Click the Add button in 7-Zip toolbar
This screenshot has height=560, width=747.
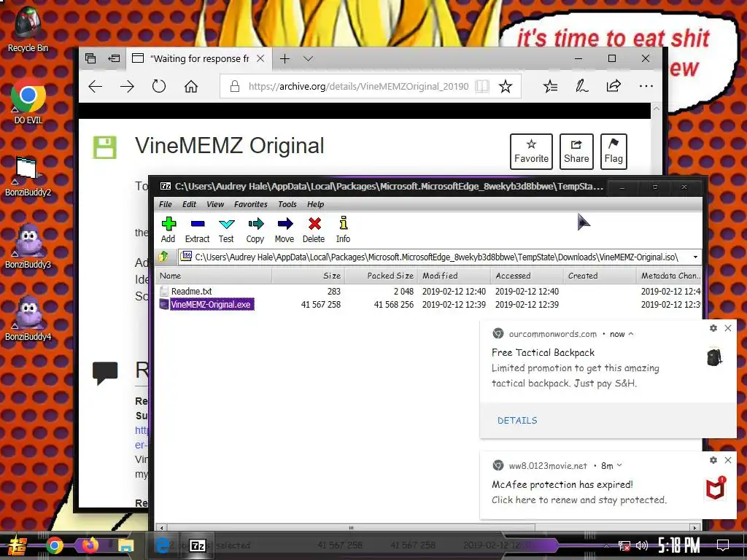pos(169,230)
